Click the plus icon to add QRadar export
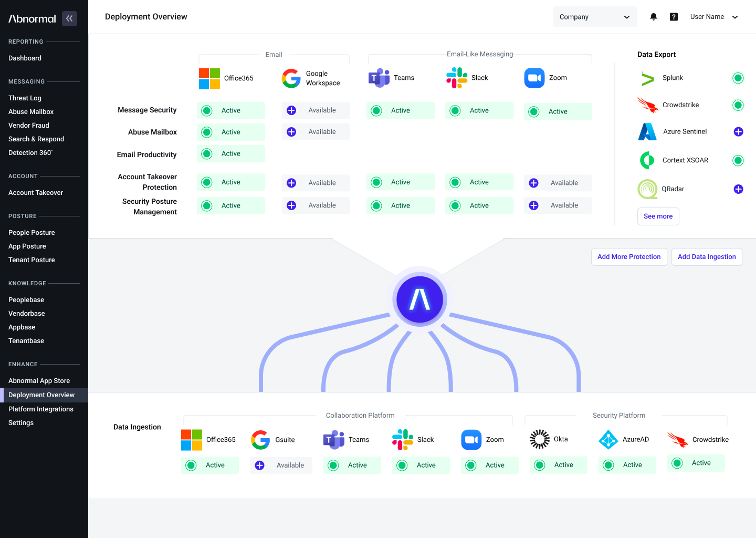This screenshot has height=538, width=756. (x=738, y=189)
